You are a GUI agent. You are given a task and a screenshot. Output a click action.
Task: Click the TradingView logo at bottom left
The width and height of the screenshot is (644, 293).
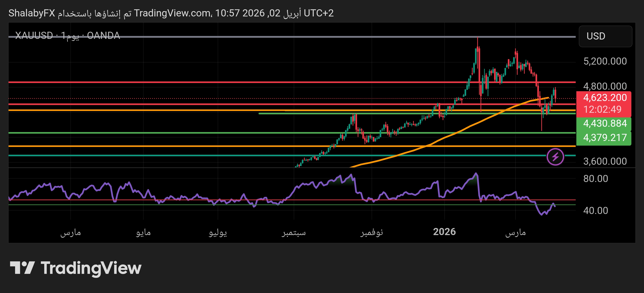click(75, 268)
